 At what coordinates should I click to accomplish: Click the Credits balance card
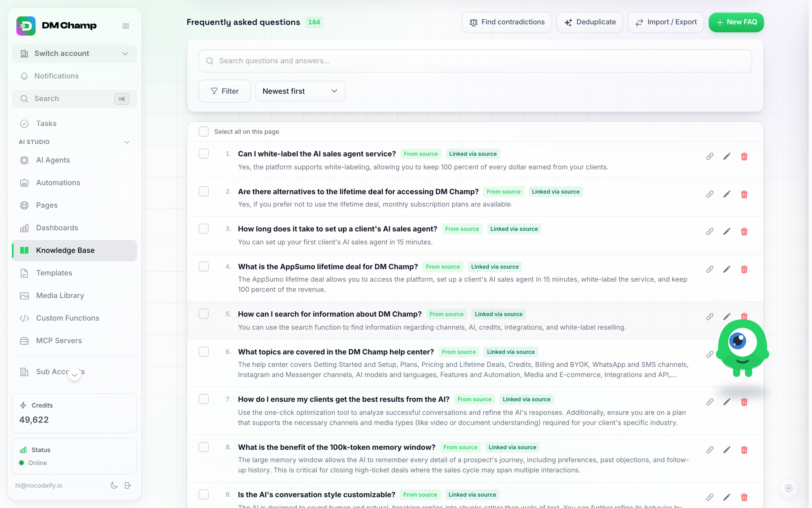(x=74, y=413)
